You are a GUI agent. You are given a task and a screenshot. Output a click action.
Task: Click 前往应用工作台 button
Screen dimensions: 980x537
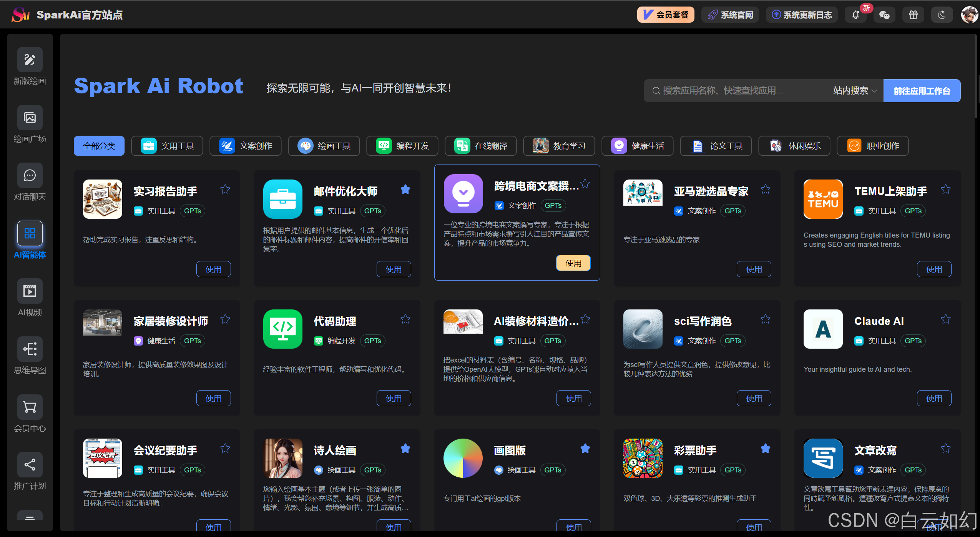click(x=922, y=91)
